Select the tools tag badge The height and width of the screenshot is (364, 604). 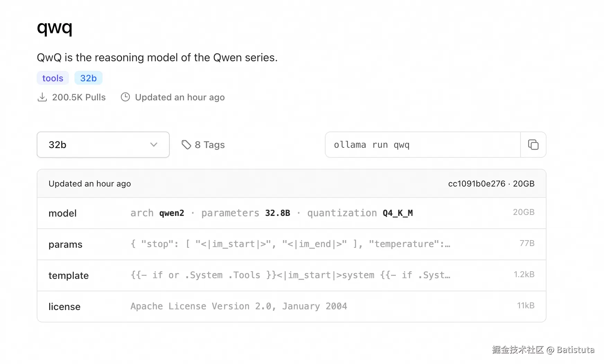[x=53, y=78]
